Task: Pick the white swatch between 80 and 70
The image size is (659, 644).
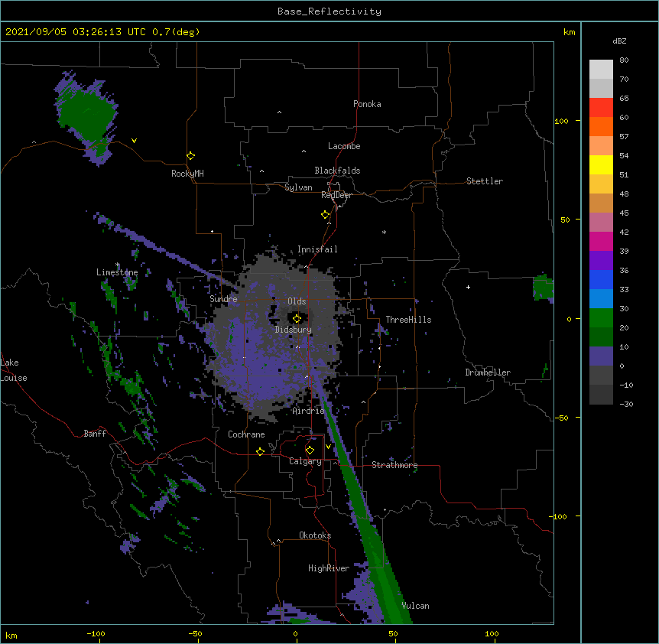Action: click(601, 70)
